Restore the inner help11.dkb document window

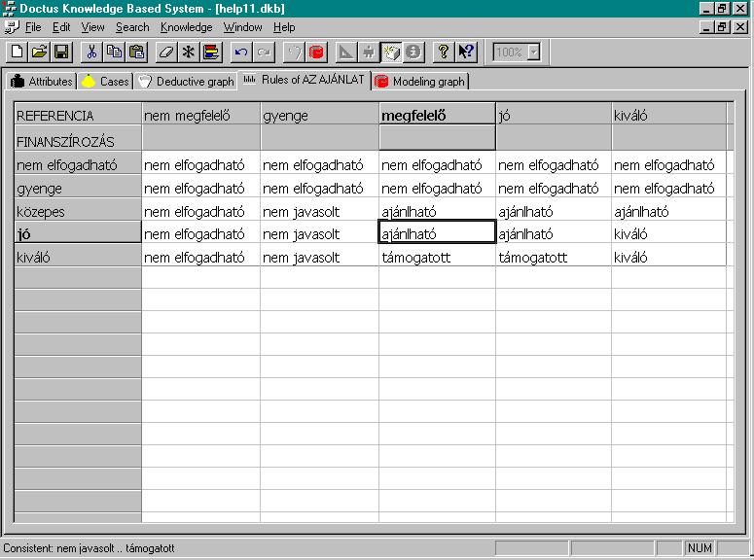coord(722,27)
